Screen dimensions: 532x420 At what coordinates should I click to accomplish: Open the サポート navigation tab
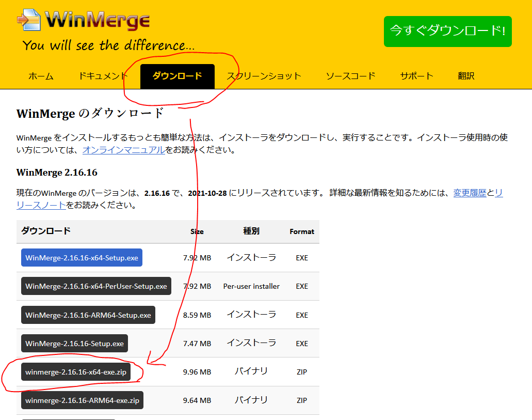416,76
